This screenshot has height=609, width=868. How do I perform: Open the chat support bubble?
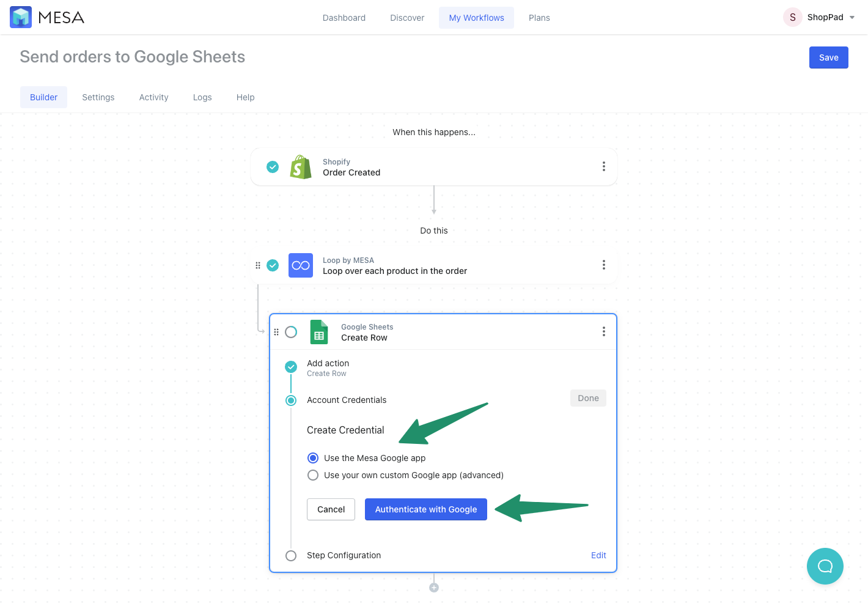(825, 566)
